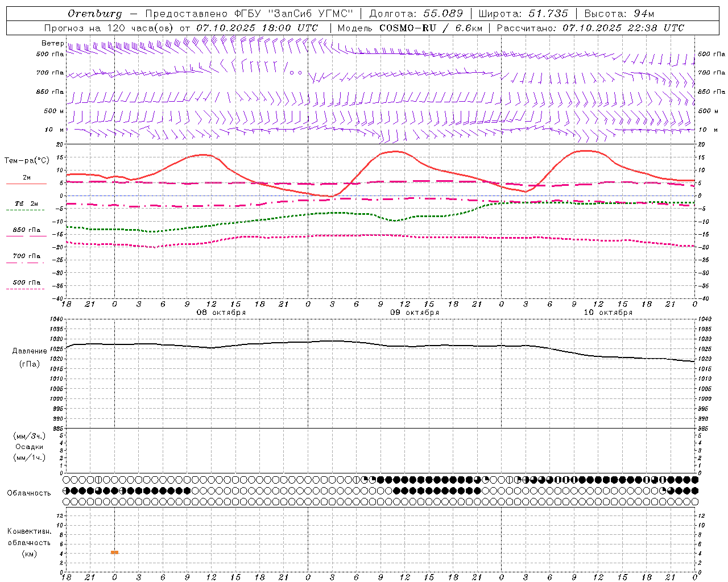Click the "Ветер" wind section label

[52, 43]
